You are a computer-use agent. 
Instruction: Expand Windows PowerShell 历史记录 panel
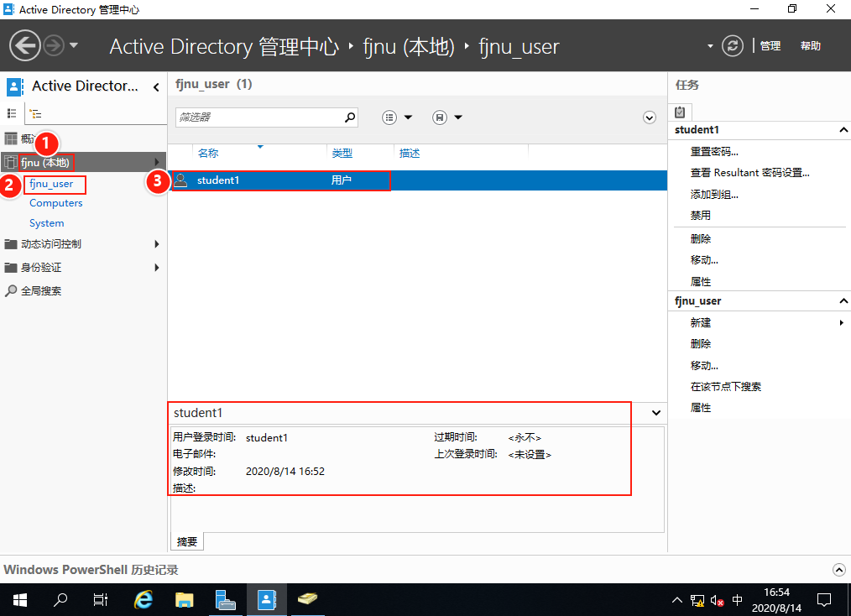(838, 570)
